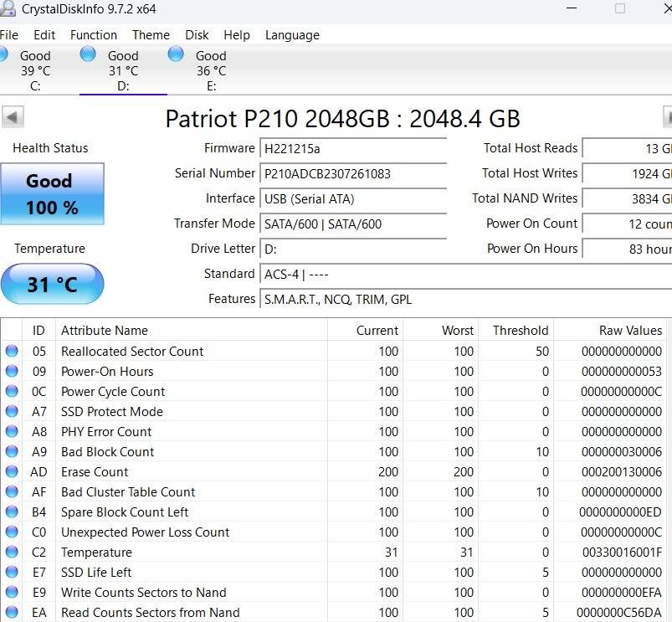Click the status orb beside SSD Life Left
The width and height of the screenshot is (672, 622).
12,573
